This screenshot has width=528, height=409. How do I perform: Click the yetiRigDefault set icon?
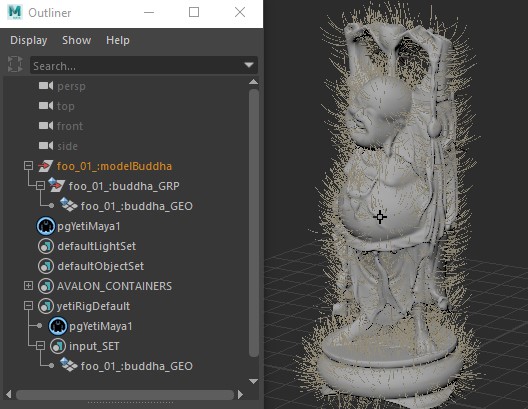pyautogui.click(x=46, y=306)
